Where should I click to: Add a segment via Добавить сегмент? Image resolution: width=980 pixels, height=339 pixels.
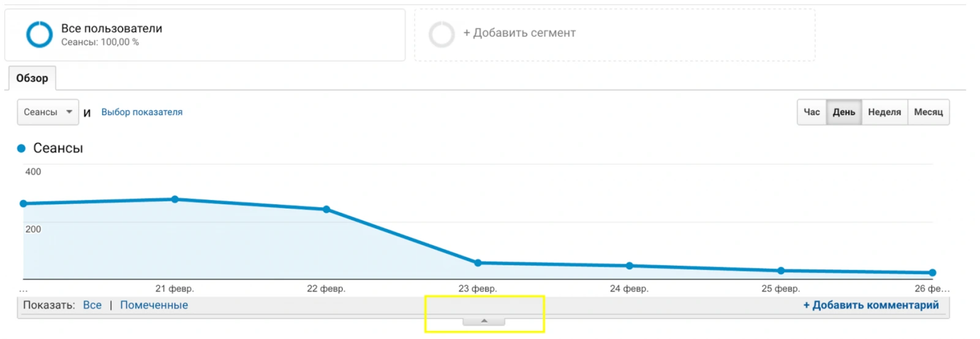(519, 33)
